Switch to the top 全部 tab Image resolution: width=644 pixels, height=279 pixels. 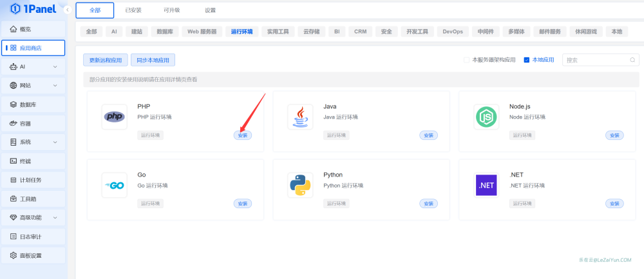coord(95,10)
